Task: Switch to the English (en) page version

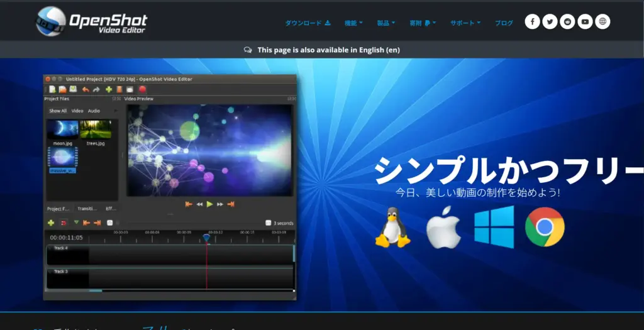Action: click(328, 50)
